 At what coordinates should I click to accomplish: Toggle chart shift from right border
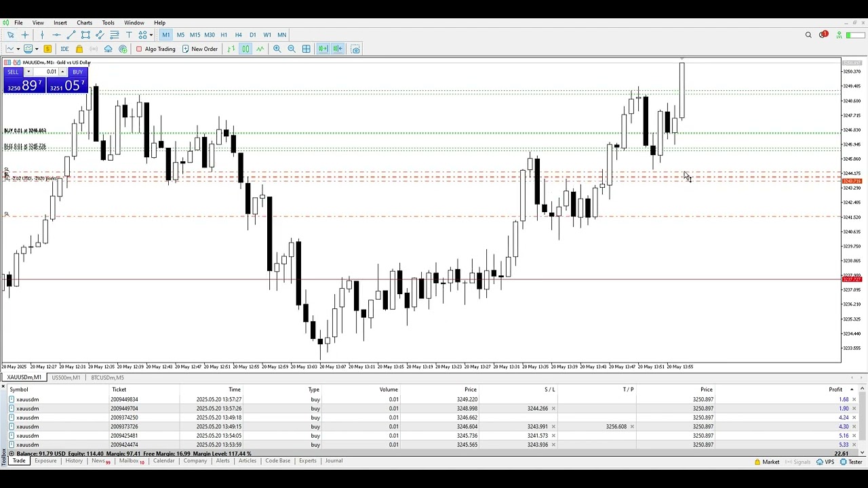click(338, 49)
